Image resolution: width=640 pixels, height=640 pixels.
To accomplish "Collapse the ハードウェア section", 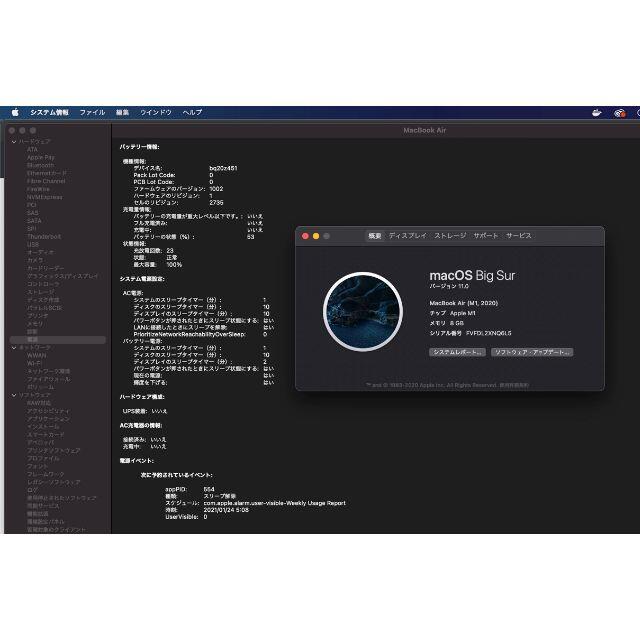I will pyautogui.click(x=14, y=142).
